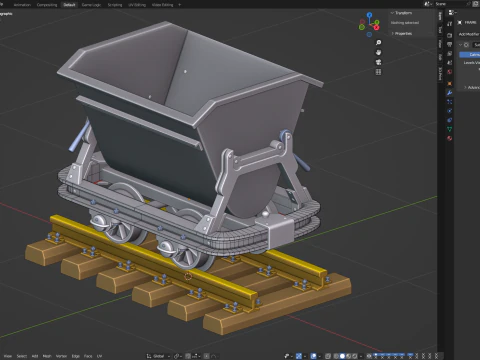Screen dimensions: 480x360
Task: Collapse the modifier panel with its arrow
Action: (460, 45)
